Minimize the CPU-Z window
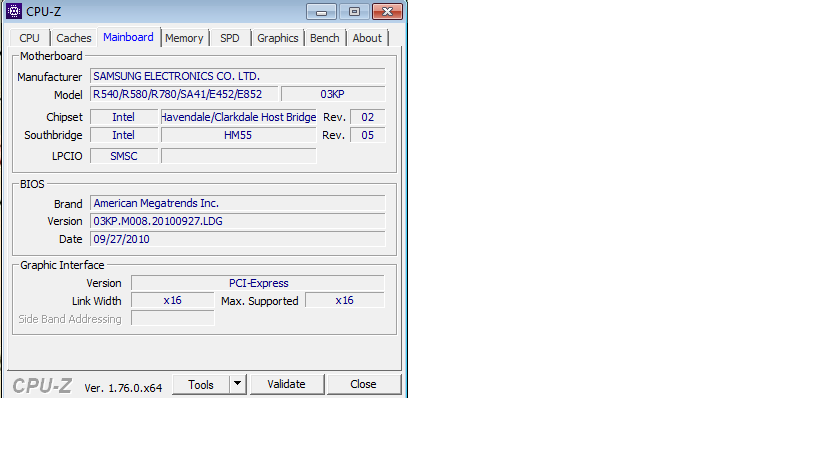 click(321, 11)
